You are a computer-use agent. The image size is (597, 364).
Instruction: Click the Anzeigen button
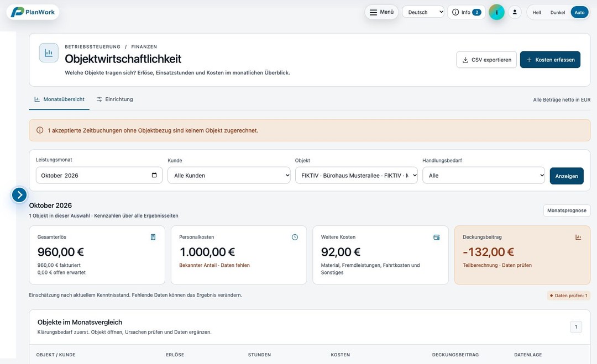click(x=567, y=176)
